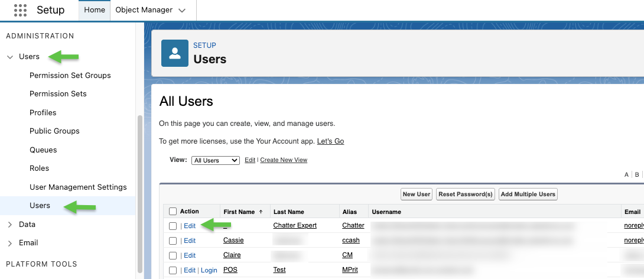Open Public Groups in the sidebar
The height and width of the screenshot is (279, 644).
point(54,131)
